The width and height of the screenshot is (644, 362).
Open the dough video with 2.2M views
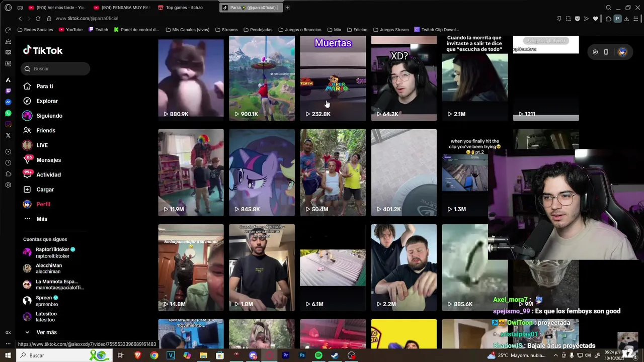coord(404,267)
